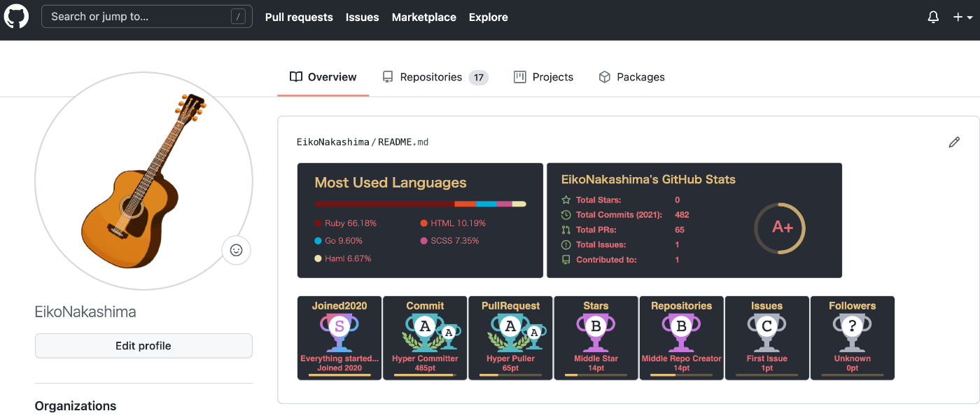
Task: Open Issues in the header
Action: click(362, 18)
